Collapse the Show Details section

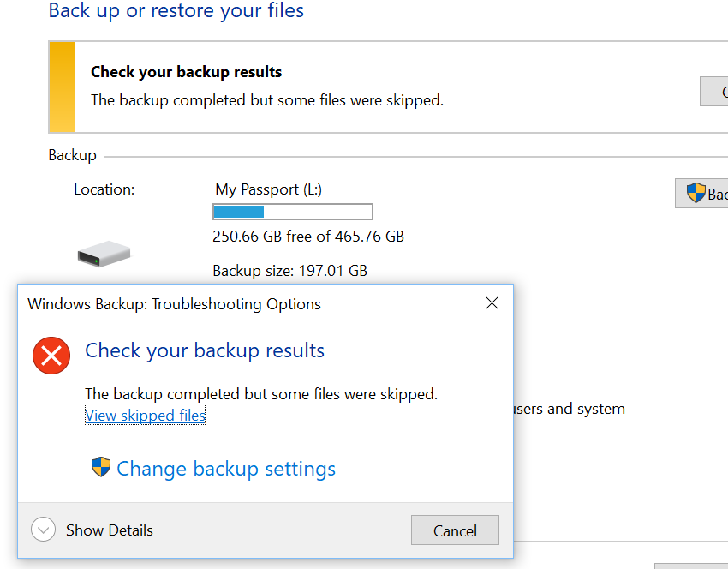(x=109, y=530)
